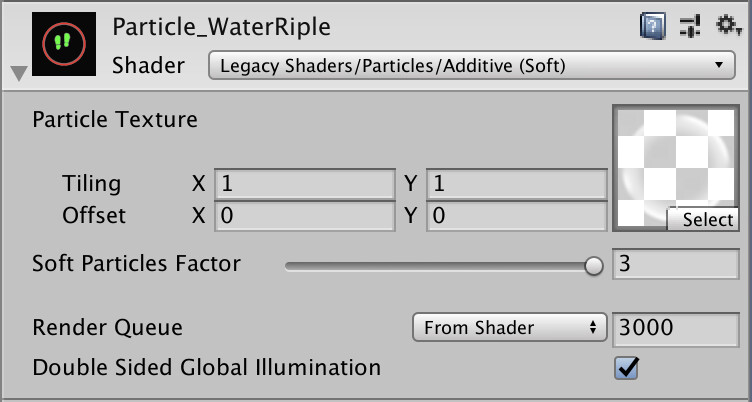Open the gear settings menu

(x=728, y=25)
